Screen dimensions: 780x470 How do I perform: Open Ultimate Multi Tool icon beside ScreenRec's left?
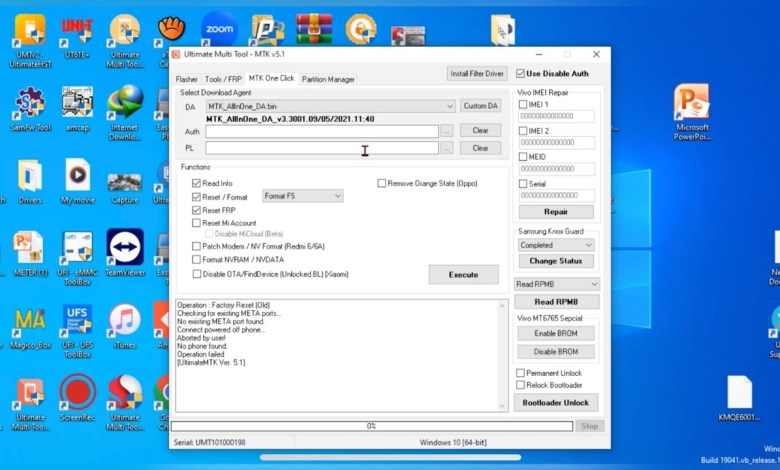click(30, 403)
